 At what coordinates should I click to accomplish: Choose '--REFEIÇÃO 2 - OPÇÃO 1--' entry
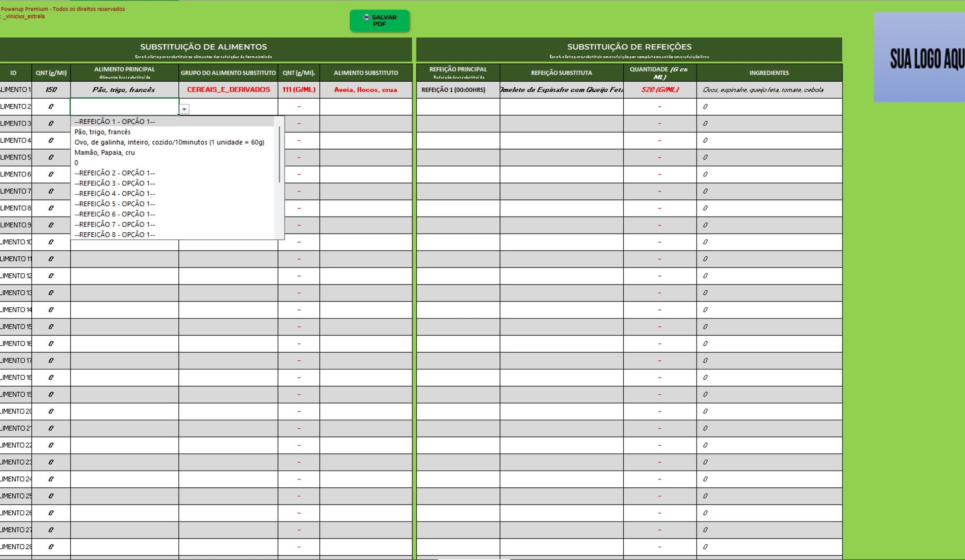point(115,173)
